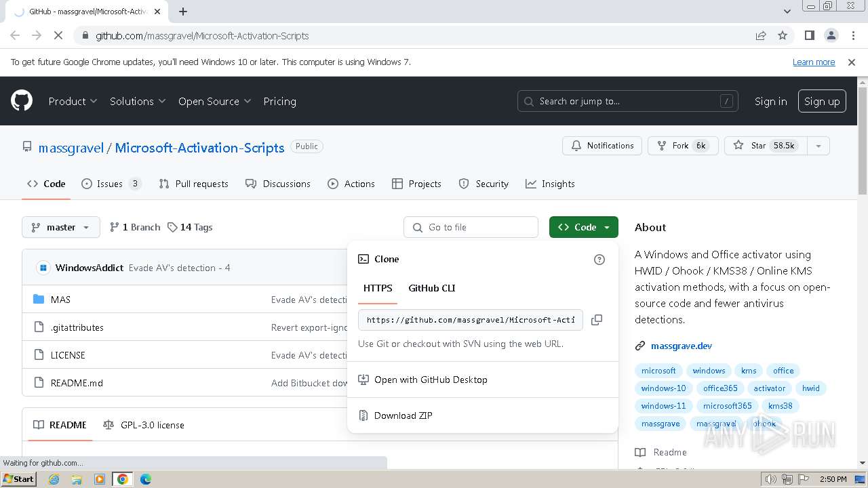Click the Learn more link

tap(814, 62)
